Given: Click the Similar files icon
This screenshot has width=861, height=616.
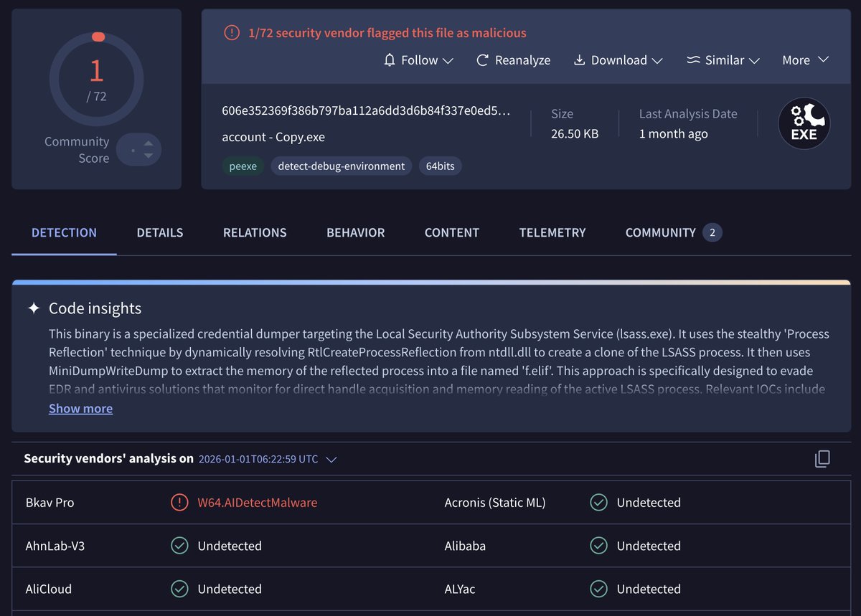Looking at the screenshot, I should click(x=693, y=60).
